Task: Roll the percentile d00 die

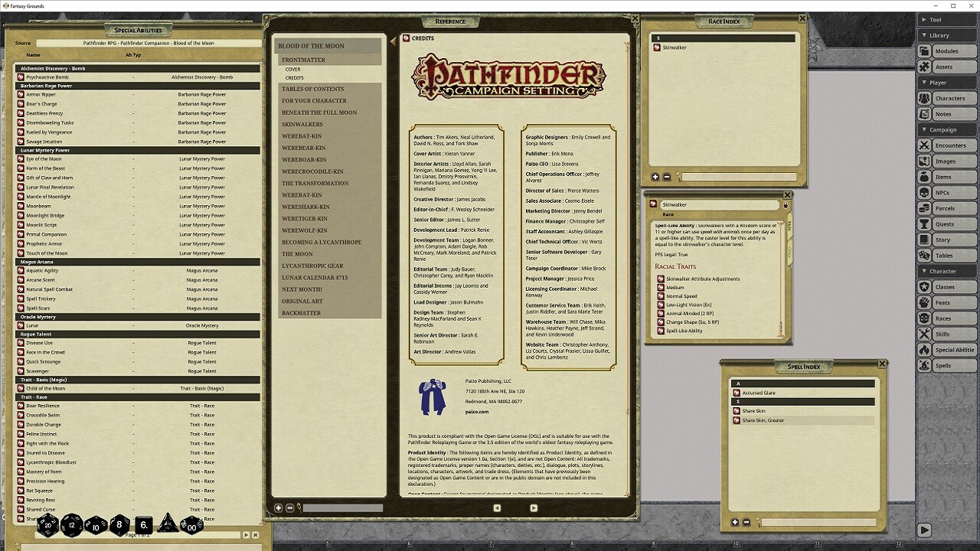Action: coord(191,527)
